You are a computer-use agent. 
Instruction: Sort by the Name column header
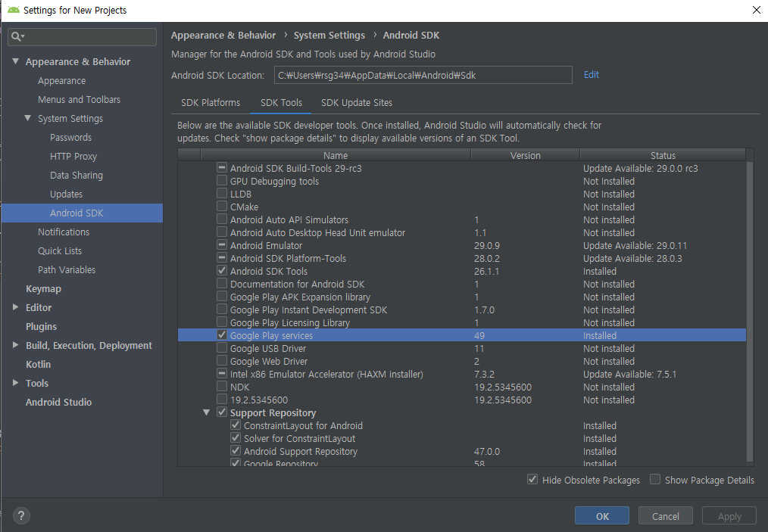pyautogui.click(x=336, y=155)
